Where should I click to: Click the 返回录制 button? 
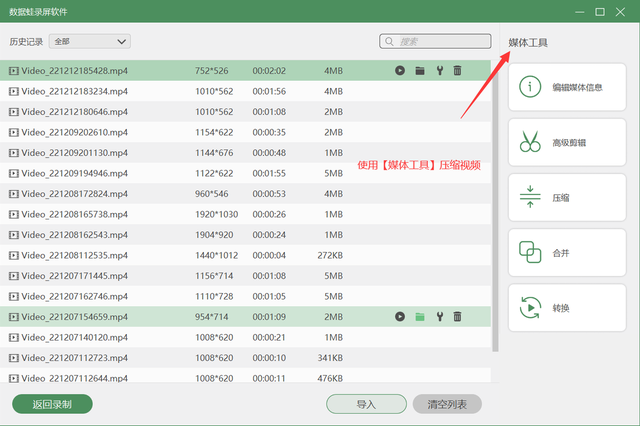tap(52, 404)
